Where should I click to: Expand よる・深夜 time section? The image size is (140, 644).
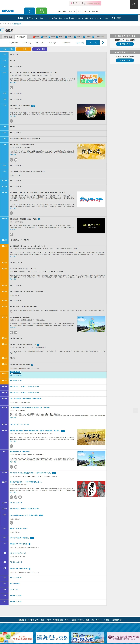[40, 49]
